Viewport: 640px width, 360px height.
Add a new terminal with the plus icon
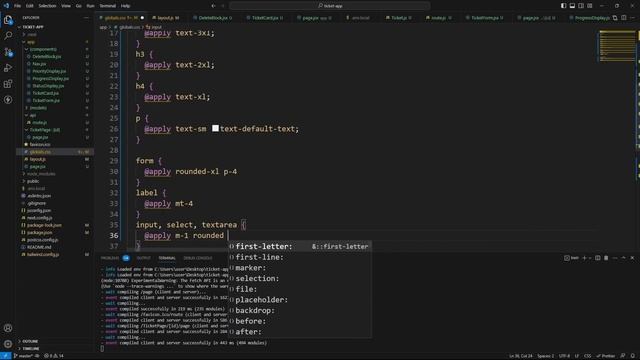[584, 258]
